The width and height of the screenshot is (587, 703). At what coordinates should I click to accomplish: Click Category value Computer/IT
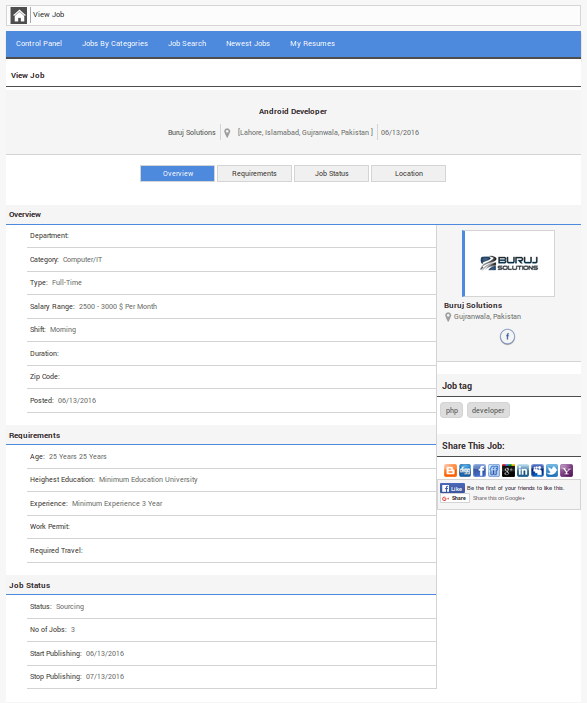(83, 260)
